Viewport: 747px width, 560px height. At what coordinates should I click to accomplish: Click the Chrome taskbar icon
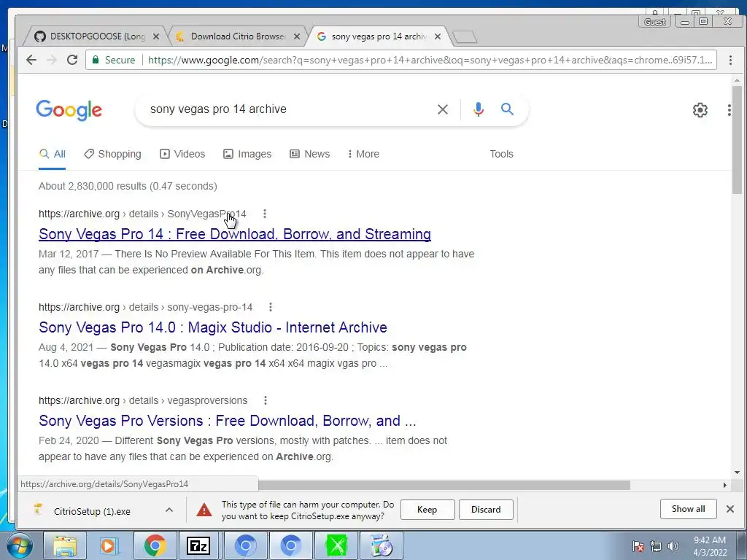click(x=155, y=546)
